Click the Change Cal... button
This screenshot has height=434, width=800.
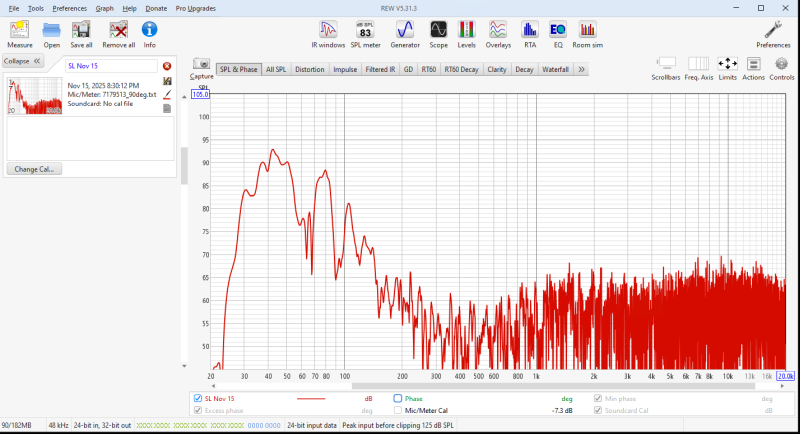pyautogui.click(x=34, y=169)
